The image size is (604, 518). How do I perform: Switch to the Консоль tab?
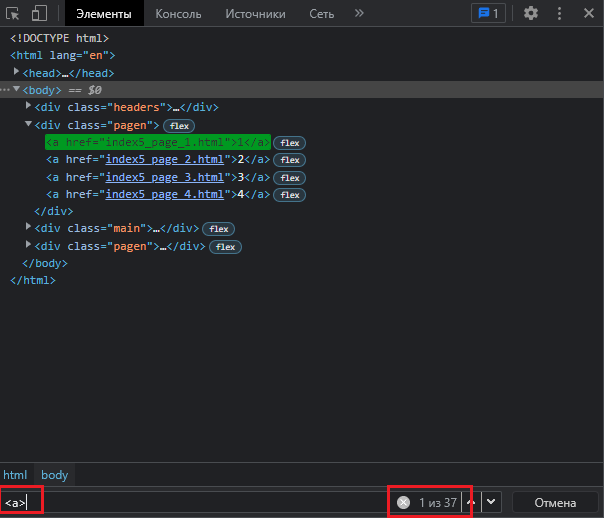click(178, 14)
